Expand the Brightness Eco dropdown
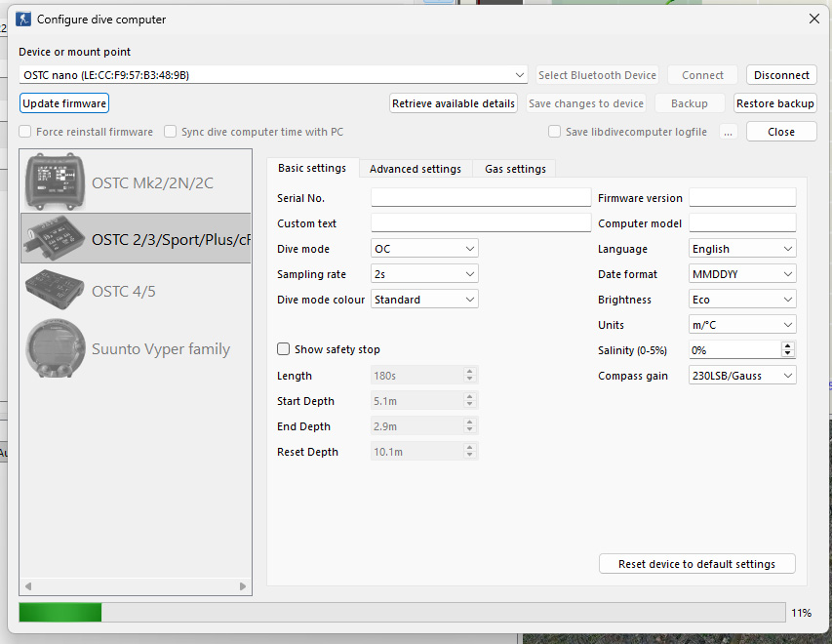 (x=742, y=300)
